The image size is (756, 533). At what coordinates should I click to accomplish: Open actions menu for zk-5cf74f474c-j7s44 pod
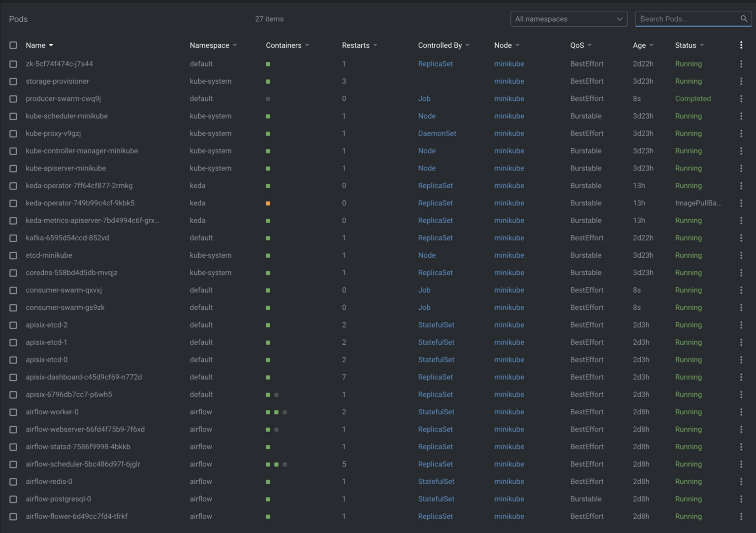741,64
